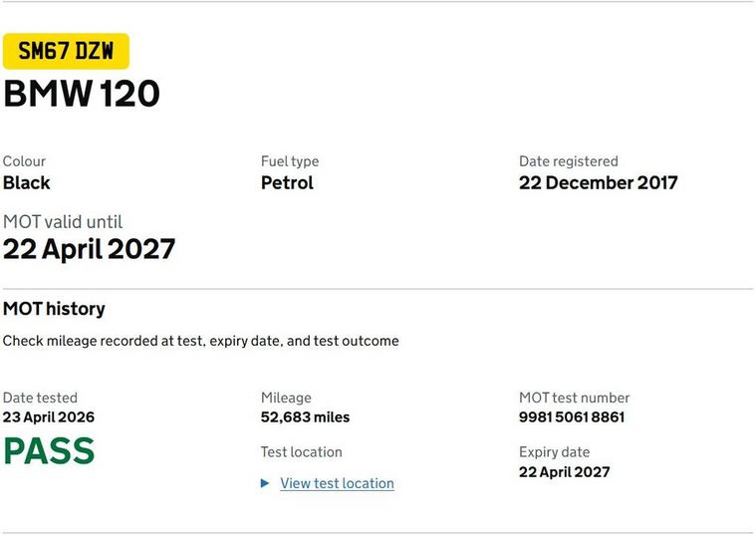
Task: Click the 52,683 miles mileage reading
Action: (x=305, y=416)
